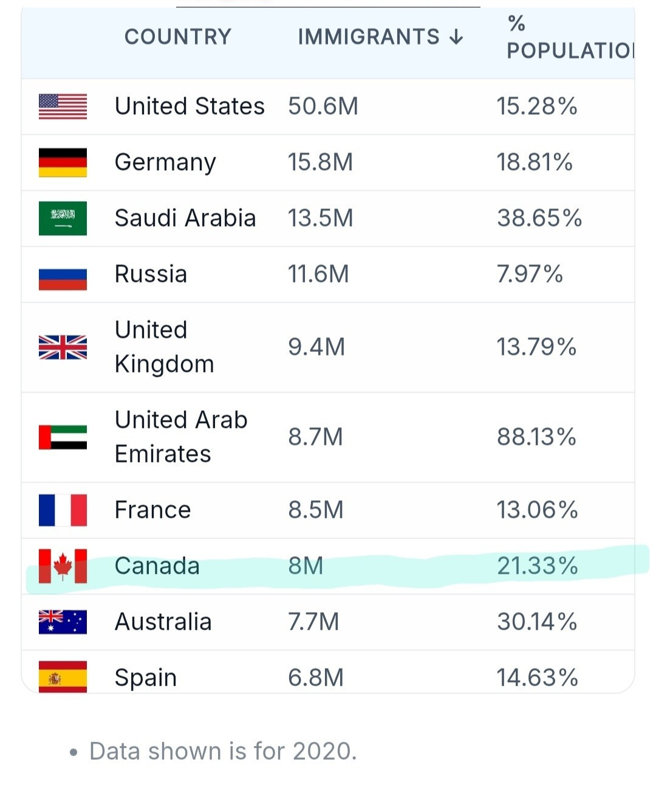Click the Saudi Arabia flag icon
Image resolution: width=656 pixels, height=812 pixels.
(63, 218)
